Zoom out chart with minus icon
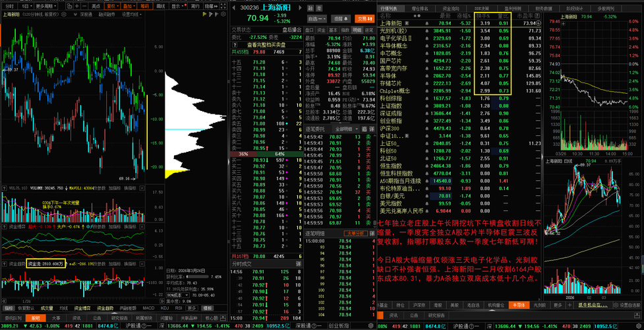Image resolution: width=644 pixels, height=330 pixels. click(x=84, y=6)
